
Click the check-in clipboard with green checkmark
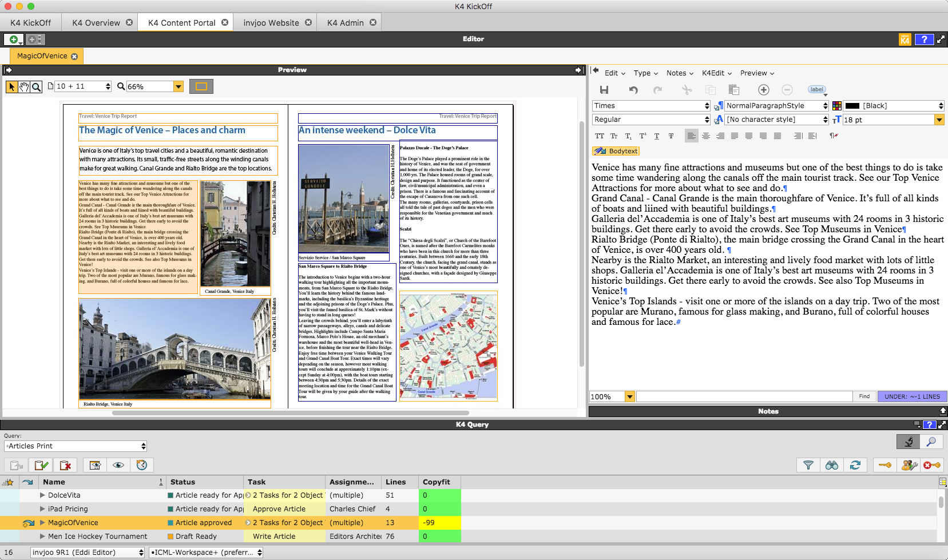41,465
